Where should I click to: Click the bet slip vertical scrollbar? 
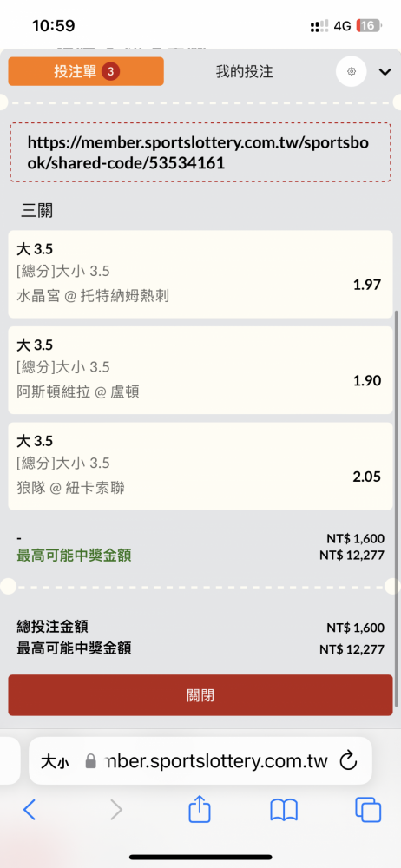point(397,507)
